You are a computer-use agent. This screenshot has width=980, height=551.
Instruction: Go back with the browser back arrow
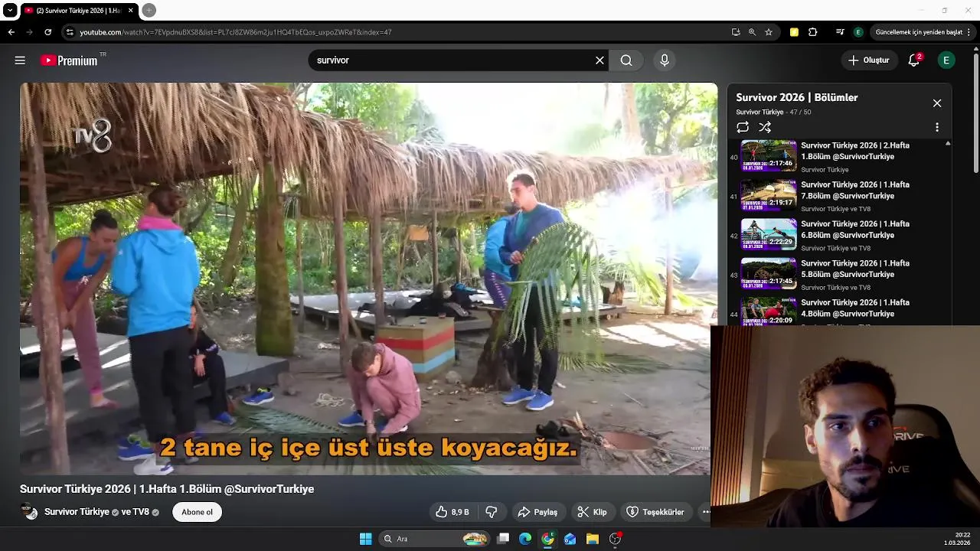11,32
